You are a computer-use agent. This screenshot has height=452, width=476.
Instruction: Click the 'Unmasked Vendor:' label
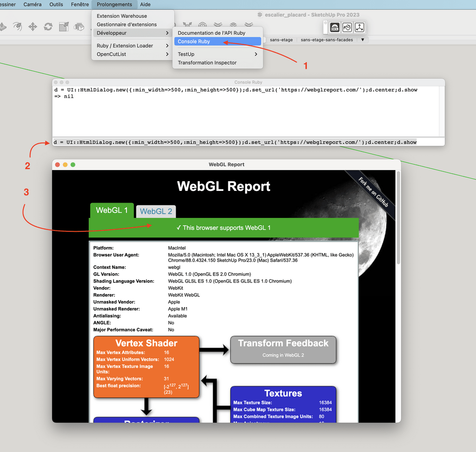click(114, 302)
